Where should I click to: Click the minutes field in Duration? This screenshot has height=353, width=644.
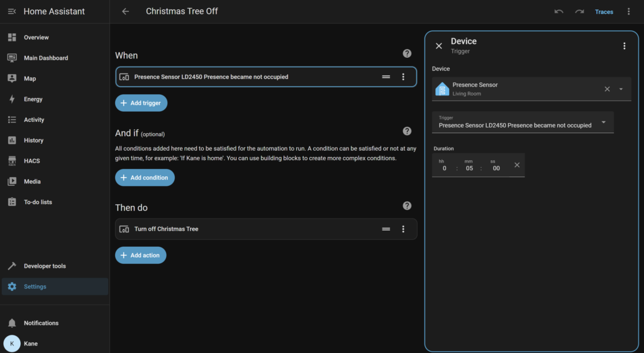(469, 168)
